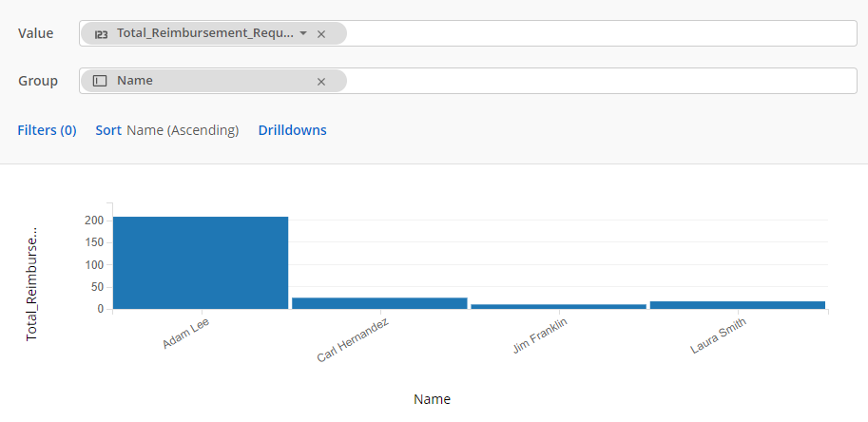868x422 pixels.
Task: Click the Total_Reimbursement chip label text
Action: [x=204, y=33]
